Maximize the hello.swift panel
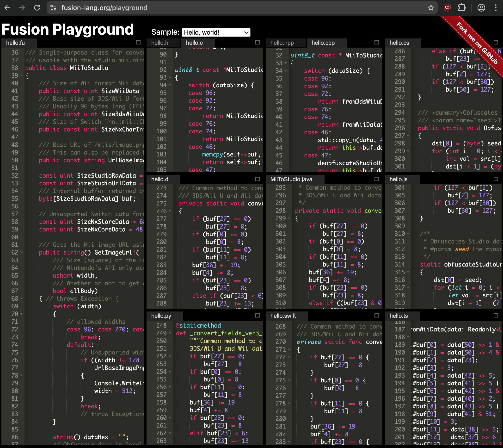 (376, 315)
